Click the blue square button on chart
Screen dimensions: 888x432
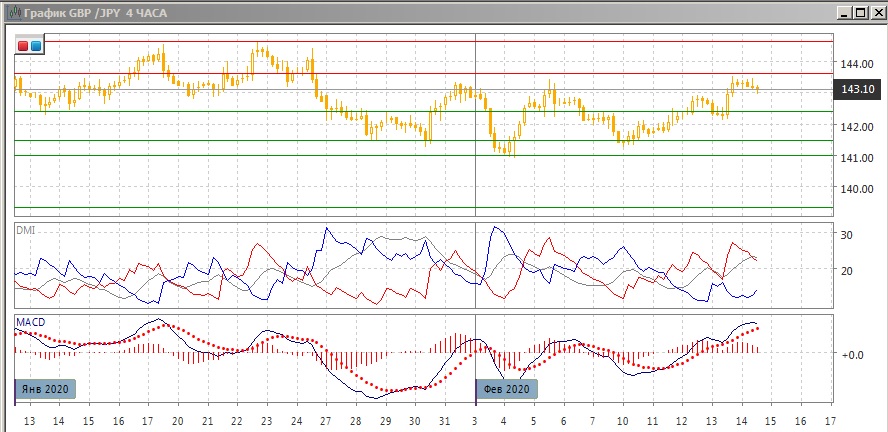[x=36, y=46]
